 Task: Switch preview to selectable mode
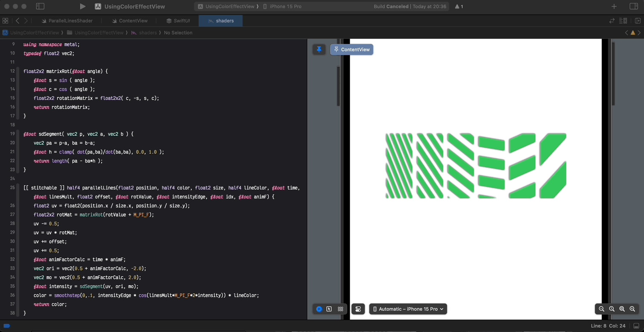[329, 309]
